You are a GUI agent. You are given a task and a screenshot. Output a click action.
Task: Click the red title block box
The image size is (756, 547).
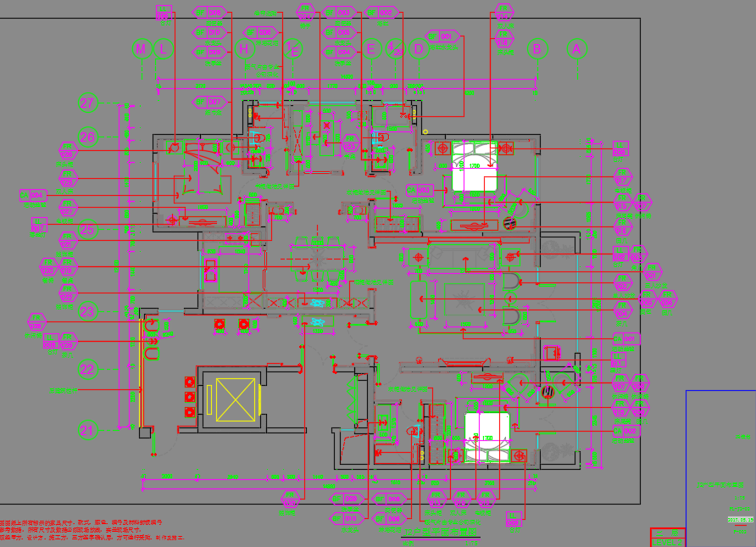click(x=667, y=537)
